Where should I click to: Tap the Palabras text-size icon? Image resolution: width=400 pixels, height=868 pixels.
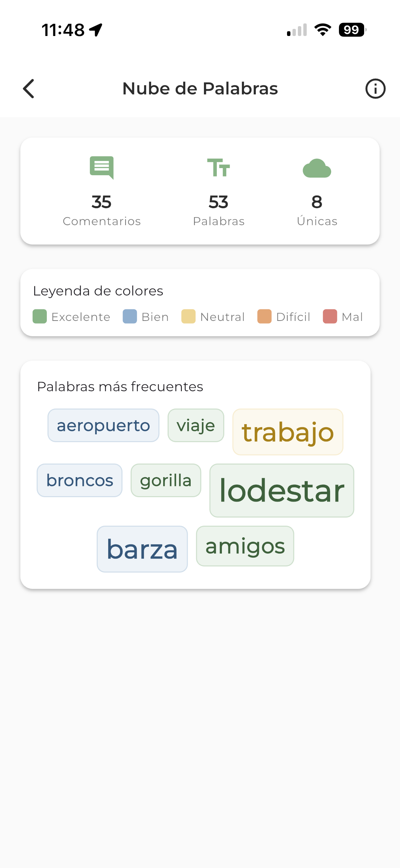(x=218, y=167)
